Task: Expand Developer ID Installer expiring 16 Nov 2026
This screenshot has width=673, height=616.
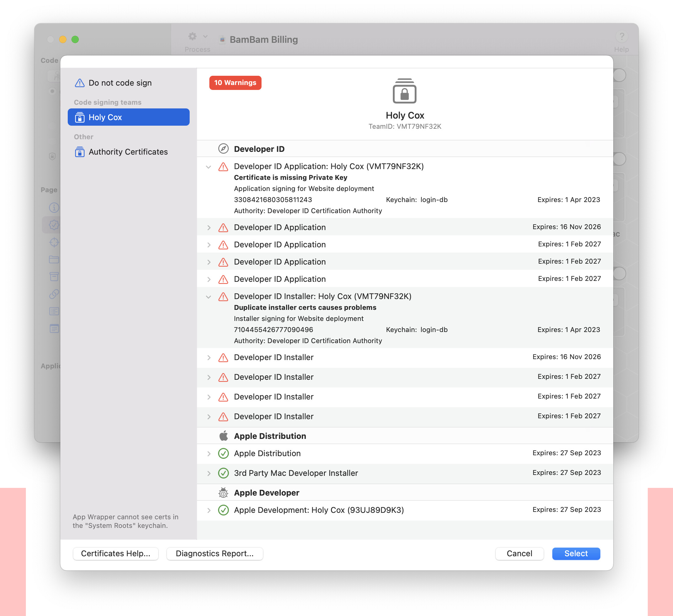Action: tap(209, 358)
